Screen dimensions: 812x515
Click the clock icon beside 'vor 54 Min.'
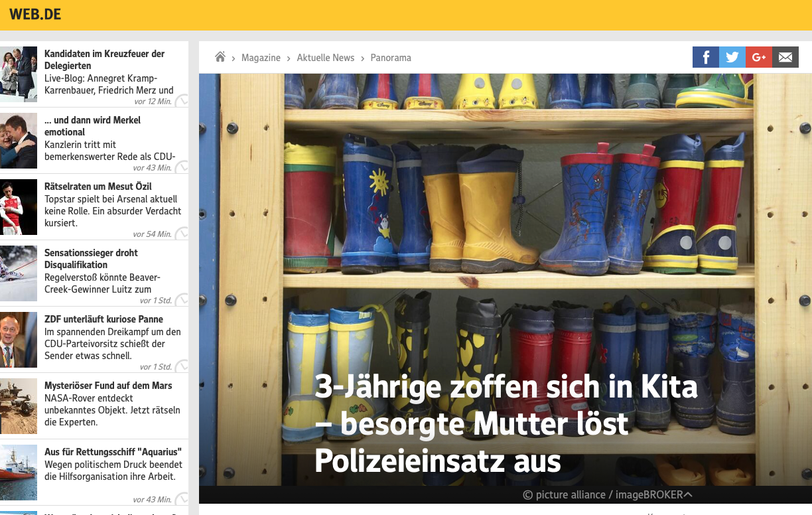click(x=181, y=234)
